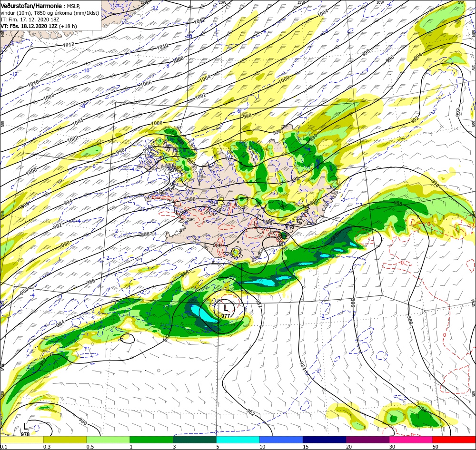Click the '978' pressure value text
The image size is (476, 450).
pyautogui.click(x=25, y=434)
